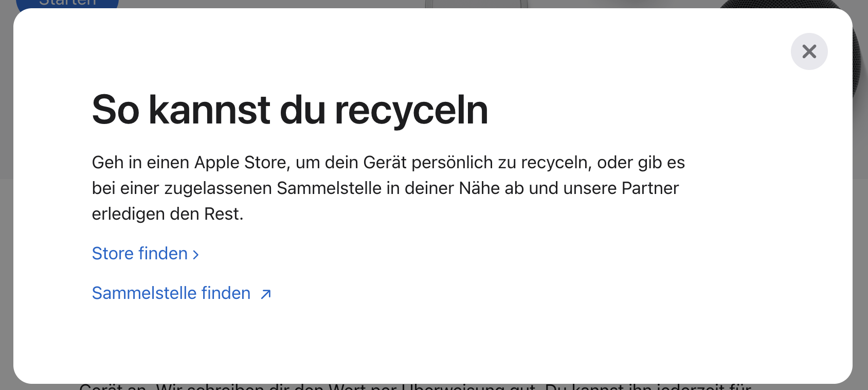The height and width of the screenshot is (390, 868).
Task: Click the chevron beside Store finden
Action: [195, 254]
